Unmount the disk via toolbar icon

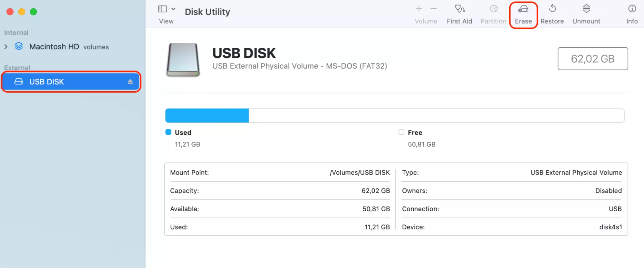coord(587,9)
